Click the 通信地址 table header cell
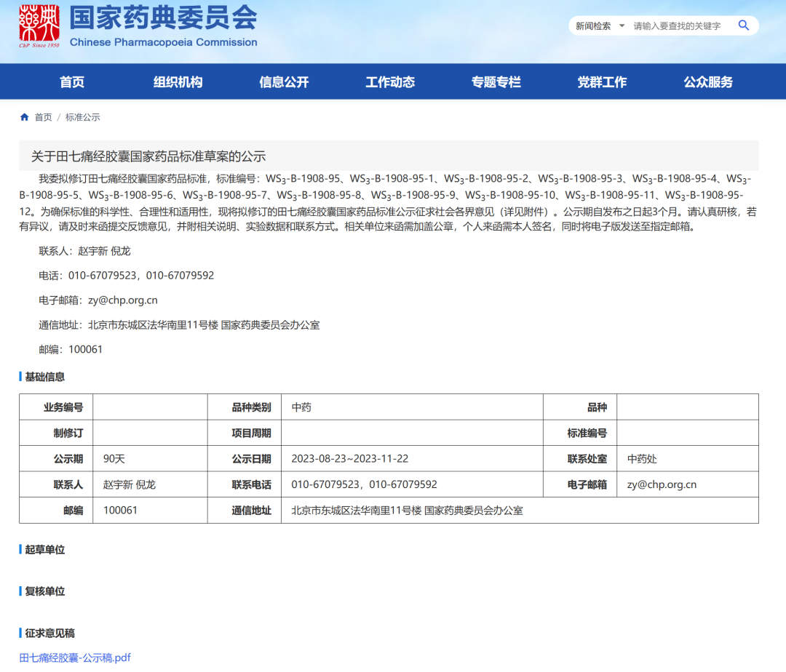Viewport: 786px width, 672px height. (245, 511)
